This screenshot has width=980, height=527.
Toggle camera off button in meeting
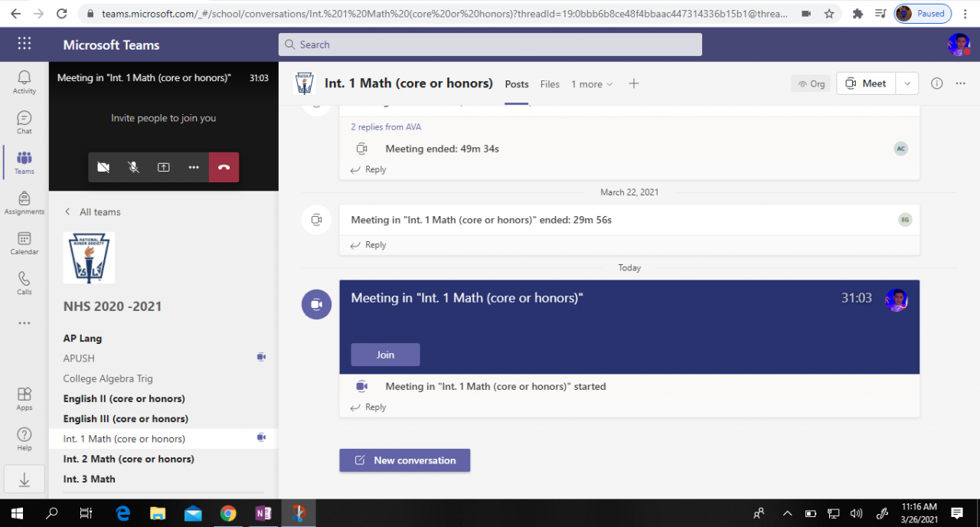coord(103,167)
